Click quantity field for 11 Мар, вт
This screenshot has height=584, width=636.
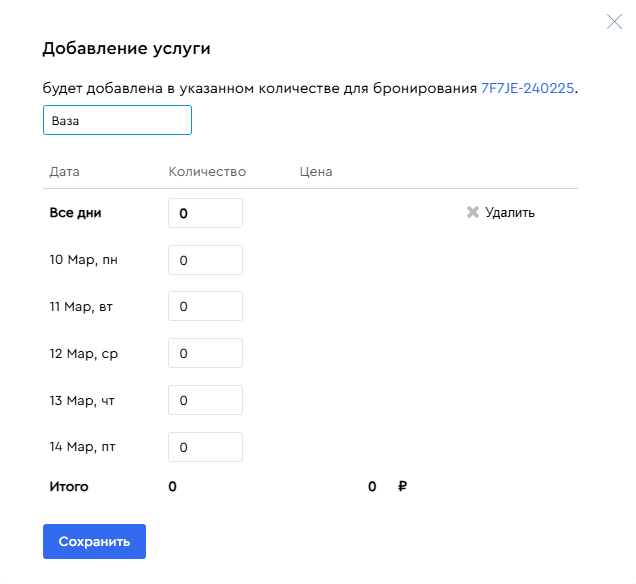[x=205, y=306]
